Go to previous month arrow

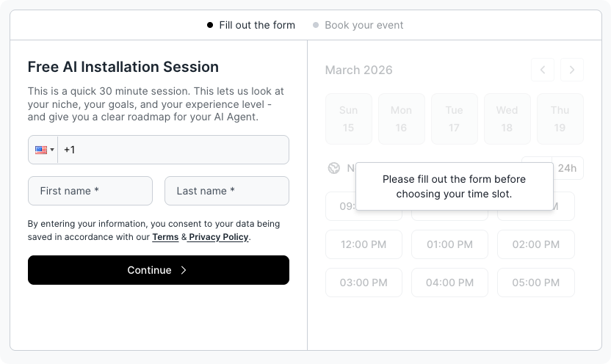coord(543,70)
